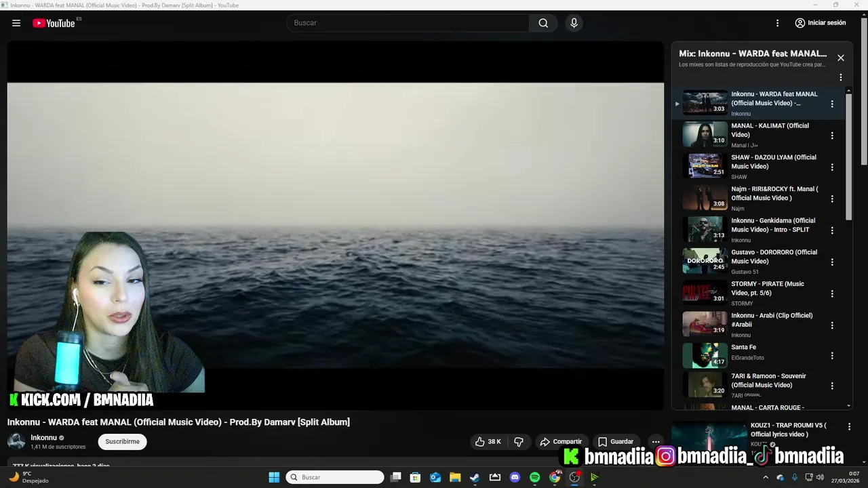Open the Inkonnu channel avatar
The height and width of the screenshot is (488, 868).
click(x=16, y=442)
